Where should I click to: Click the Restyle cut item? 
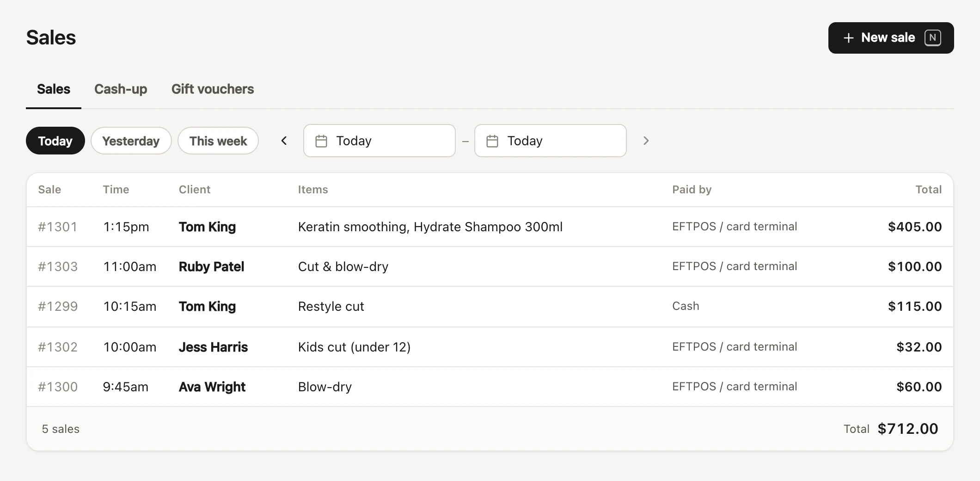point(331,306)
